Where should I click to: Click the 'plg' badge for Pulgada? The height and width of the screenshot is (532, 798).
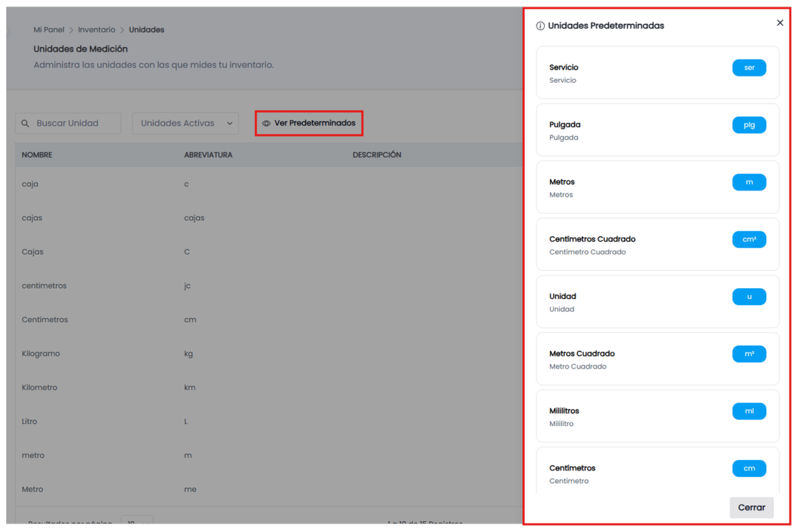pos(749,125)
